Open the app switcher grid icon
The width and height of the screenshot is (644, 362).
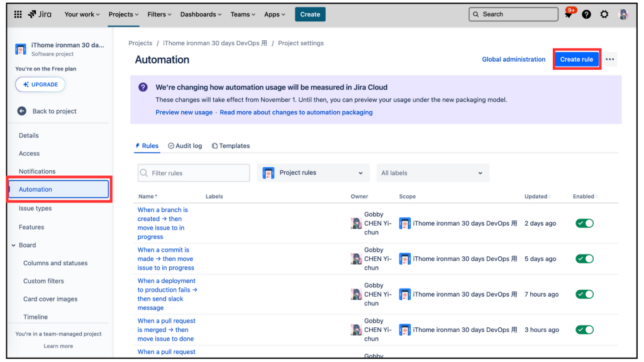[x=18, y=14]
